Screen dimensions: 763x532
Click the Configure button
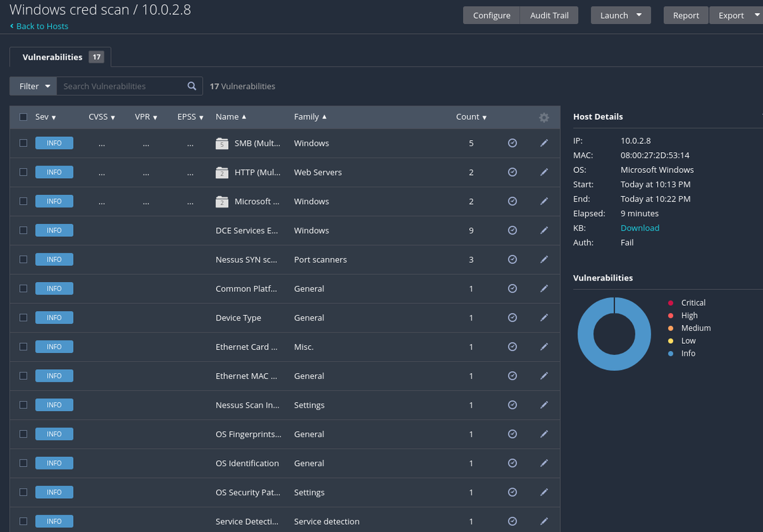[492, 15]
